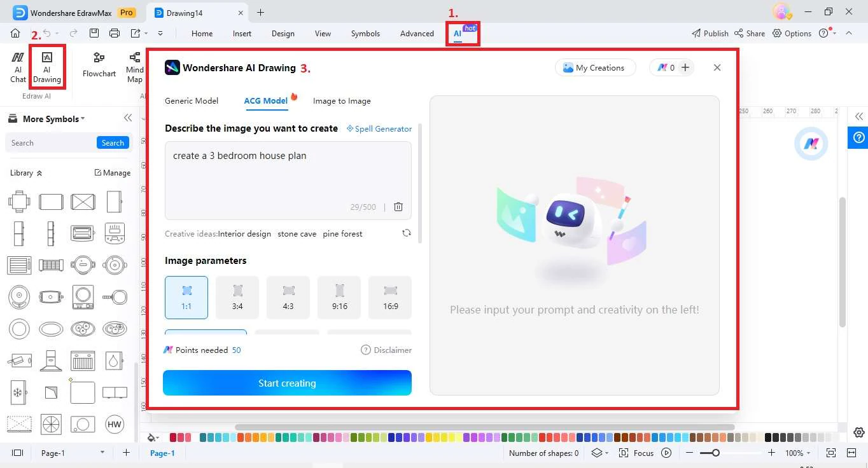Open settings gear beside color palette

pos(859,432)
